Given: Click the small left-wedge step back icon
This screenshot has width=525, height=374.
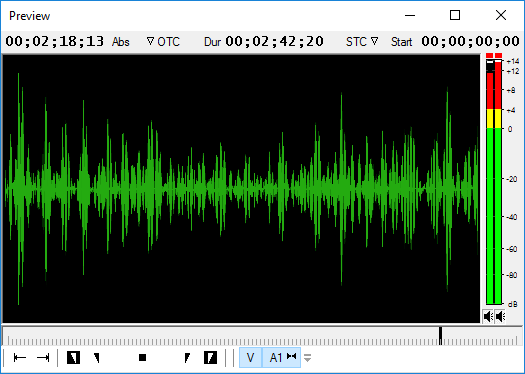Looking at the screenshot, I should (97, 358).
